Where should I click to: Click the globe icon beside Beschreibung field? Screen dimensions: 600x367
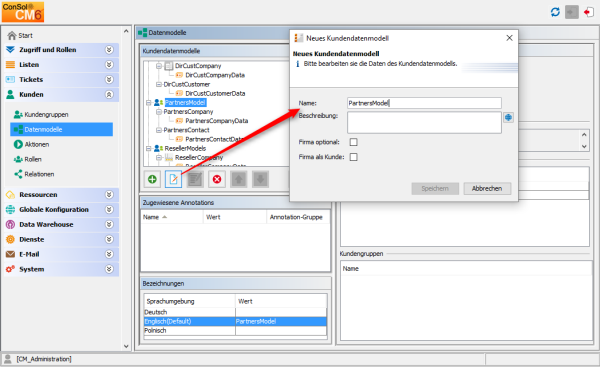click(508, 117)
